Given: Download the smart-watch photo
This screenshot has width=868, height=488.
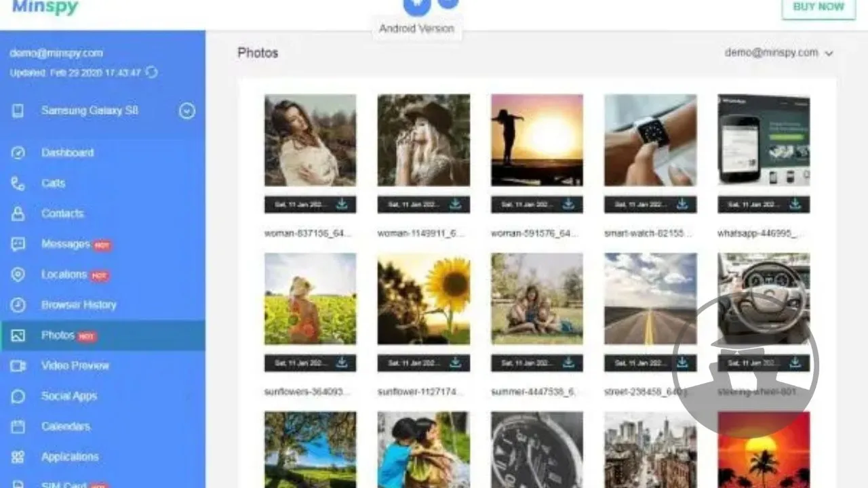Looking at the screenshot, I should (x=682, y=204).
